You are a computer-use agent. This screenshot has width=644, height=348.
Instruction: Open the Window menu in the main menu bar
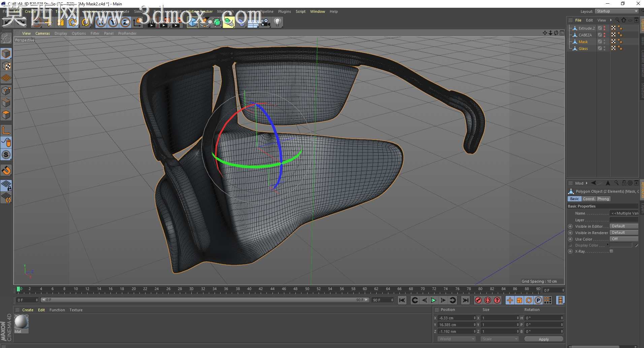coord(318,11)
